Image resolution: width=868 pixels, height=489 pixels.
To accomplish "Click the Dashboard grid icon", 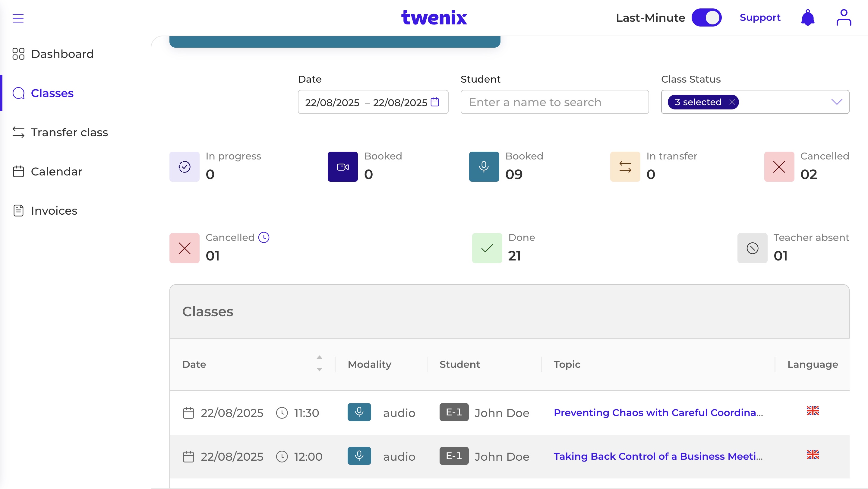I will point(18,54).
